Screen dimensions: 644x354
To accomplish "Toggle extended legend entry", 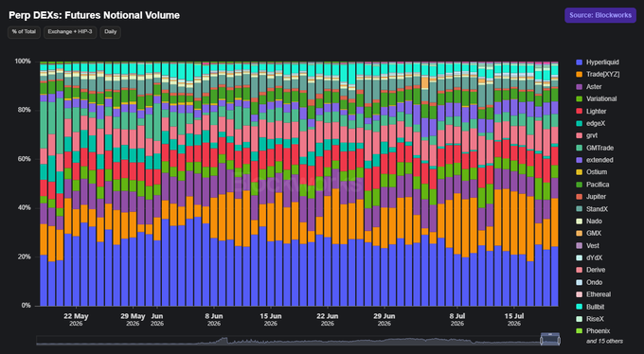I will point(595,160).
